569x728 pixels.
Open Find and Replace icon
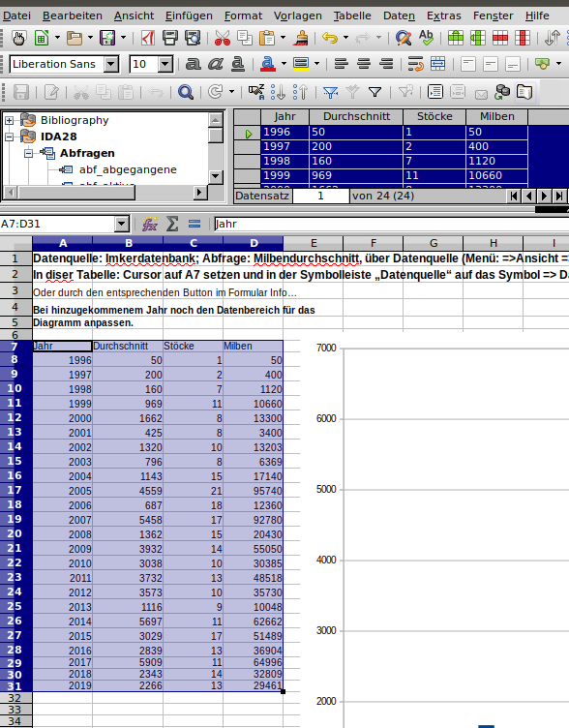point(404,38)
